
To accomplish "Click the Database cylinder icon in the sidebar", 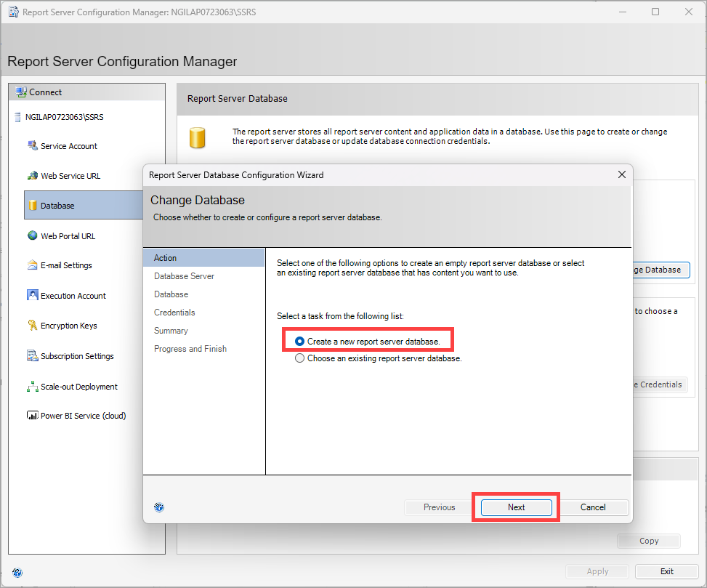I will (33, 205).
